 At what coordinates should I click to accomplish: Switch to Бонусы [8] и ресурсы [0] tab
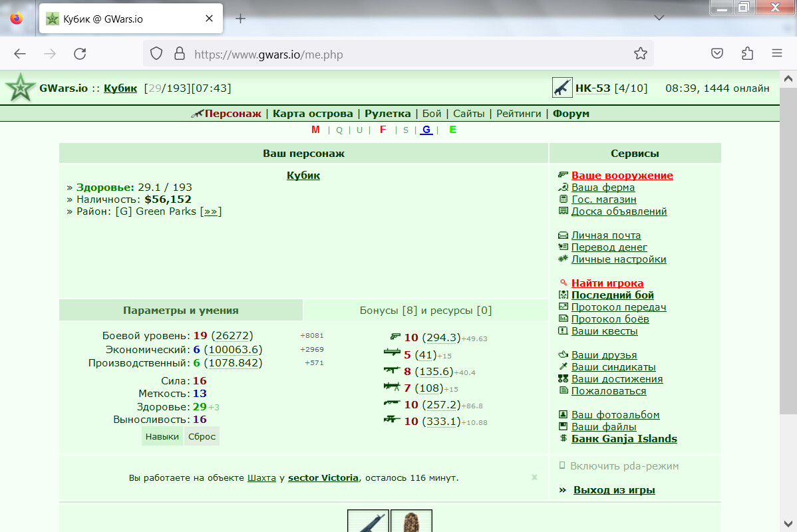point(425,310)
